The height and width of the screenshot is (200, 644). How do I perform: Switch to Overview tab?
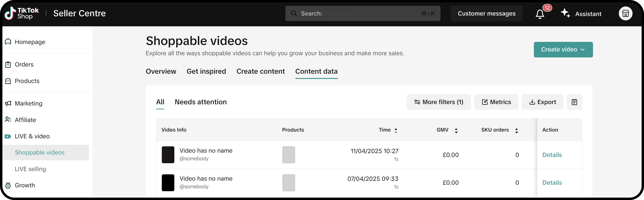(x=161, y=71)
